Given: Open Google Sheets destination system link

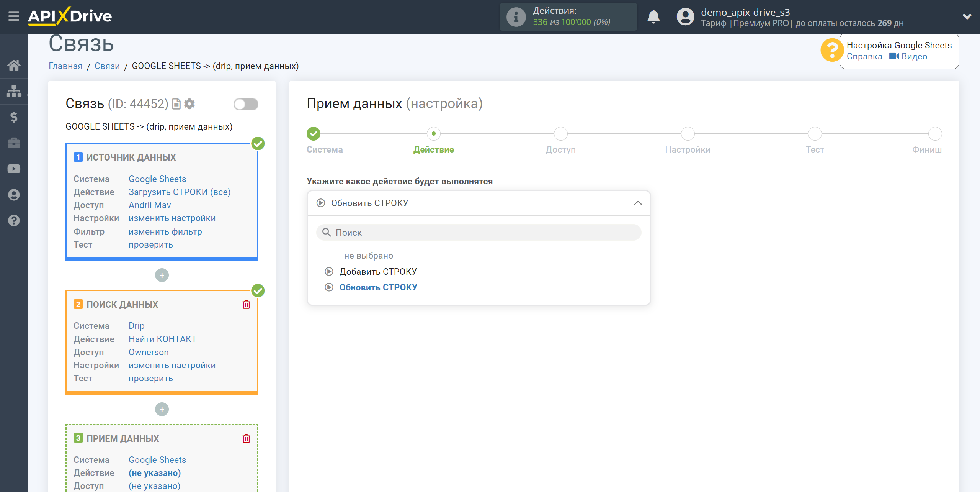Looking at the screenshot, I should 157,460.
